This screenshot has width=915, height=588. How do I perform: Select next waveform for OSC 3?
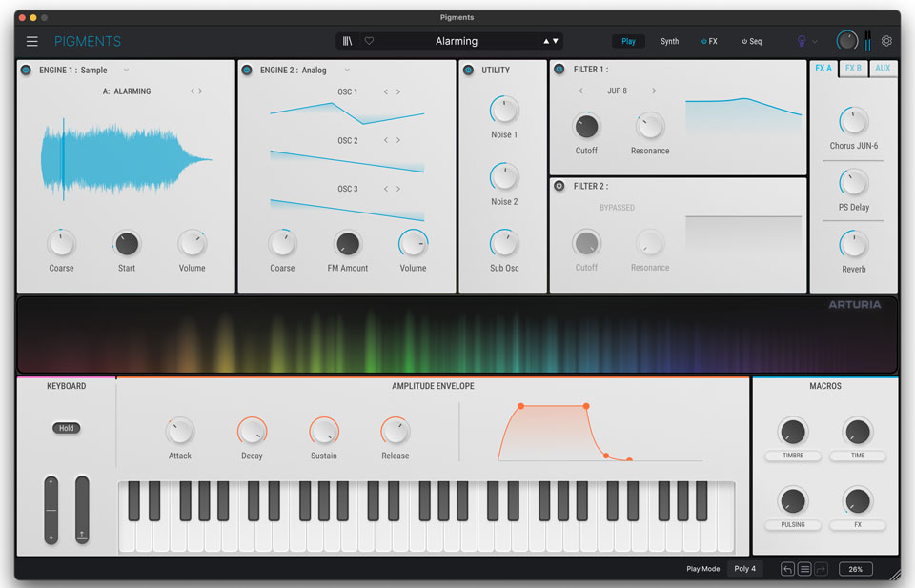click(x=398, y=189)
